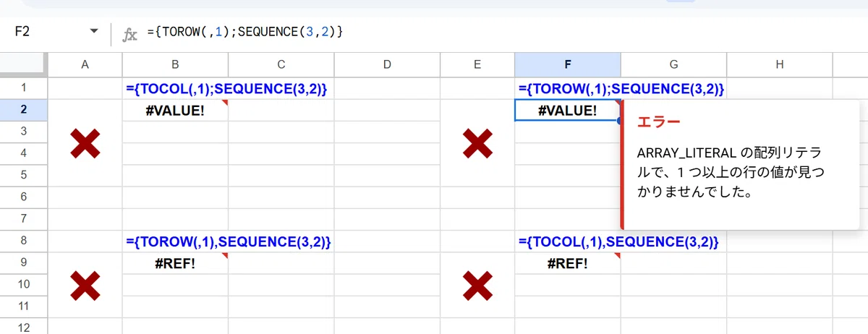
Task: Select cell B2 showing #VALUE! error
Action: pyautogui.click(x=175, y=111)
